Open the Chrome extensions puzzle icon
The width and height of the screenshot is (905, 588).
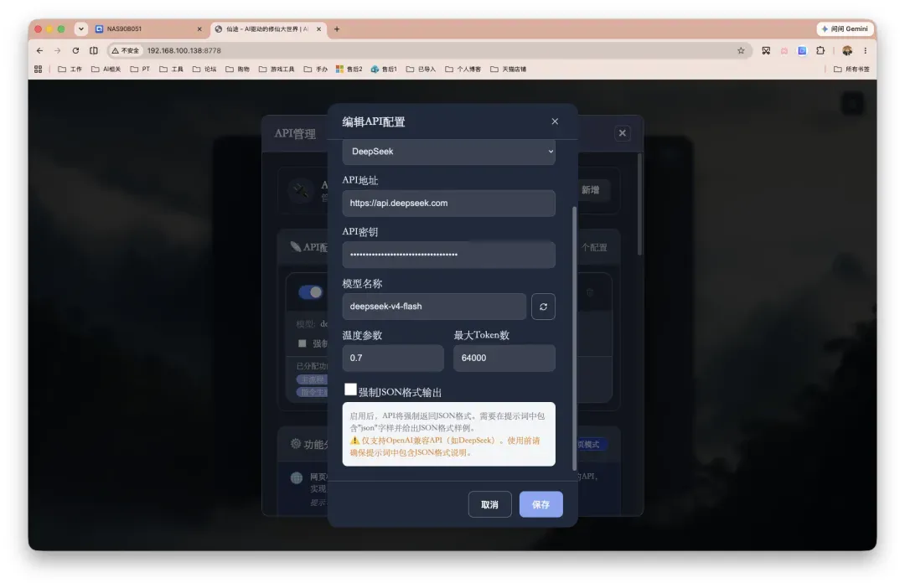[x=820, y=51]
